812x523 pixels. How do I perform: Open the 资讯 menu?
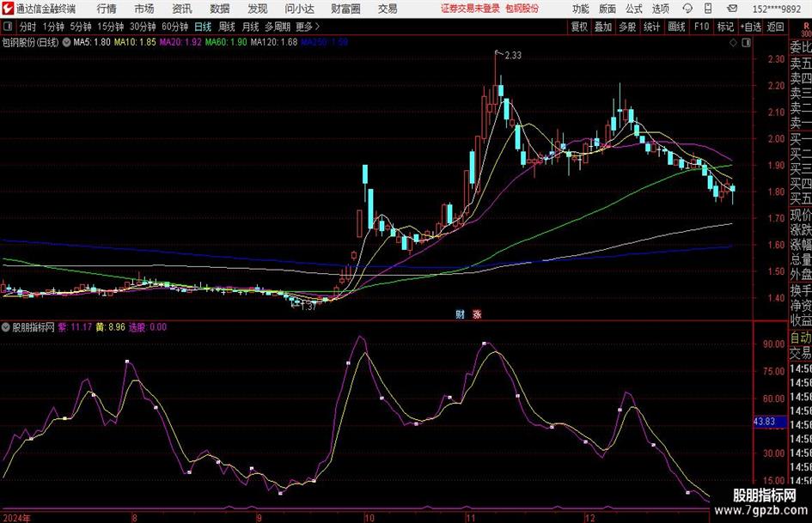[182, 9]
